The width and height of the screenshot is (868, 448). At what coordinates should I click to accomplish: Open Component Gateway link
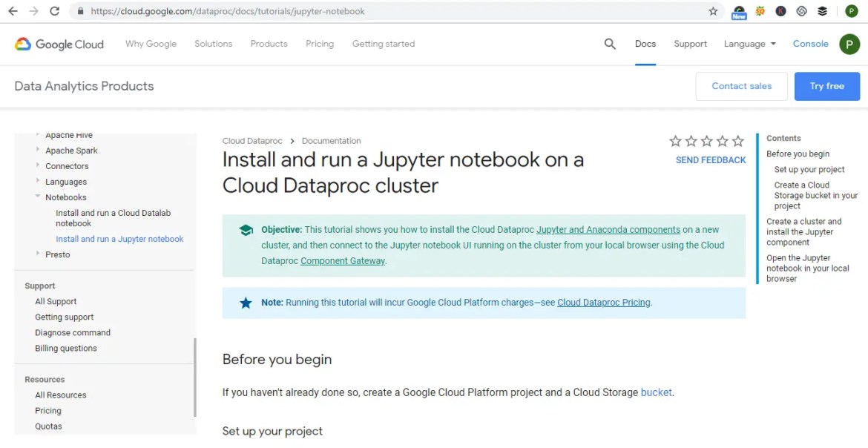343,261
